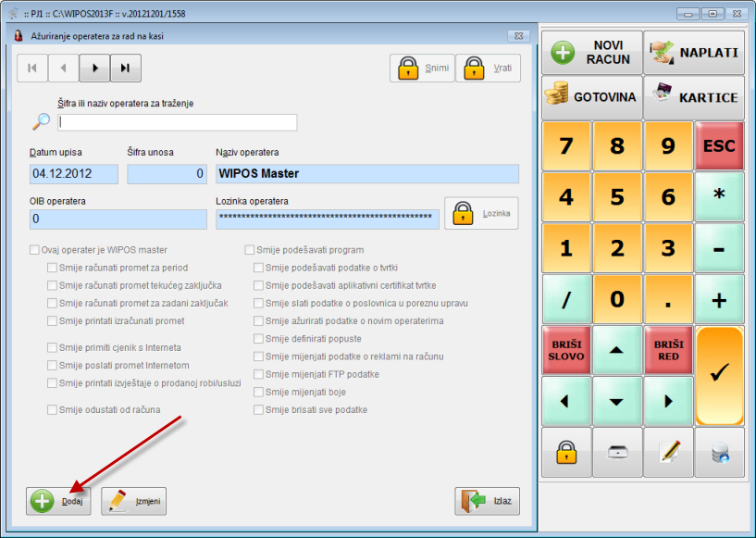Click the Dodaj button with green plus

[57, 501]
